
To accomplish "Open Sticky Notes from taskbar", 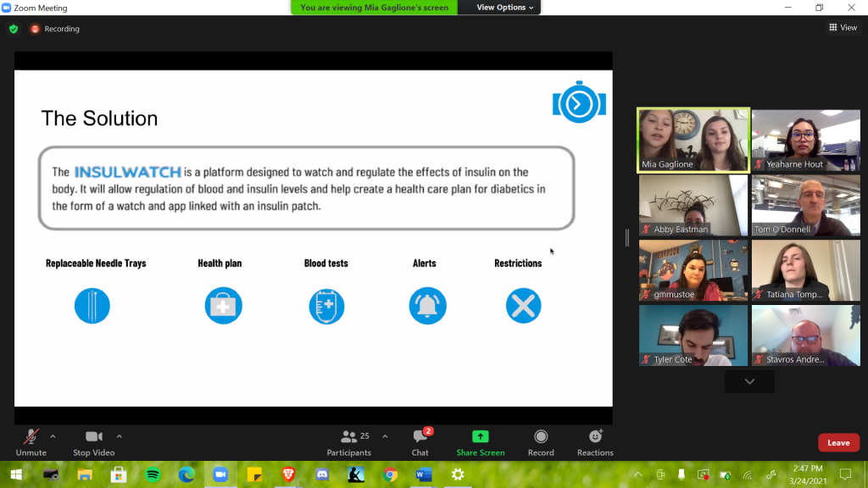I will 254,474.
